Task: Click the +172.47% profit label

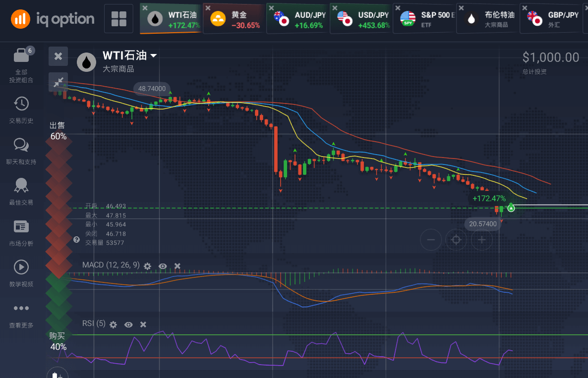Action: [x=489, y=198]
